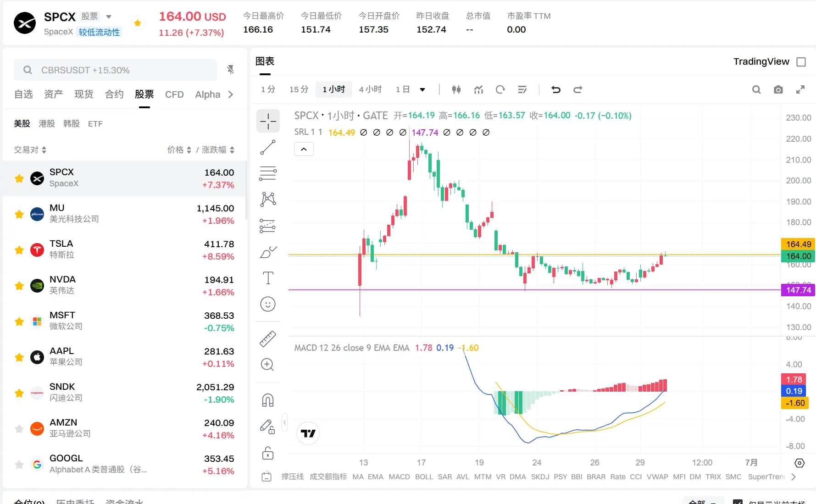The width and height of the screenshot is (816, 504).
Task: Toggle the magnet snap mode
Action: tap(268, 400)
